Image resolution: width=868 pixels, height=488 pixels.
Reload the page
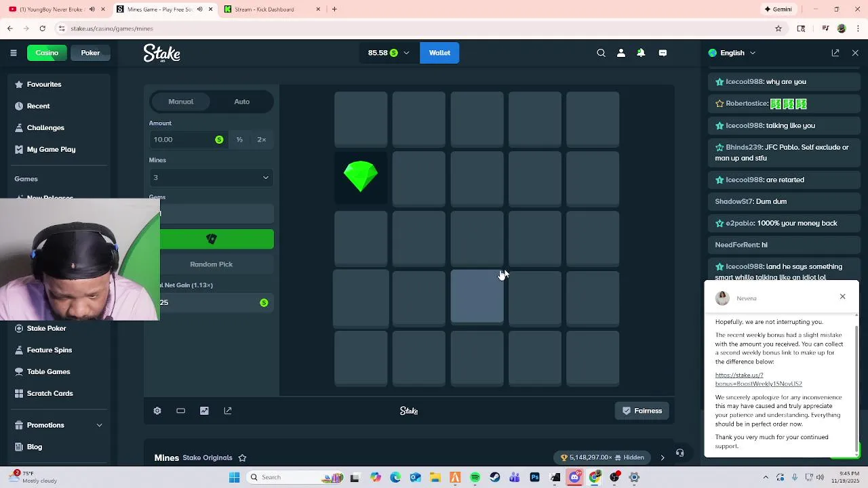pos(42,28)
